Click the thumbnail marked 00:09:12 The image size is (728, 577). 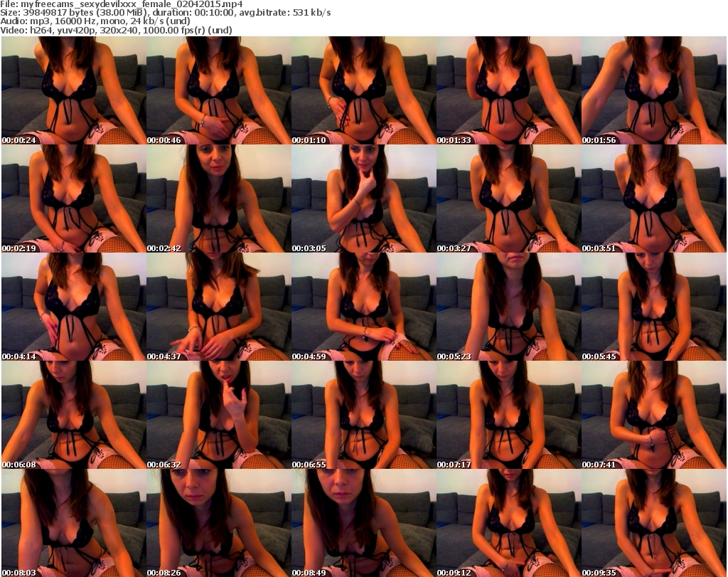coord(509,523)
